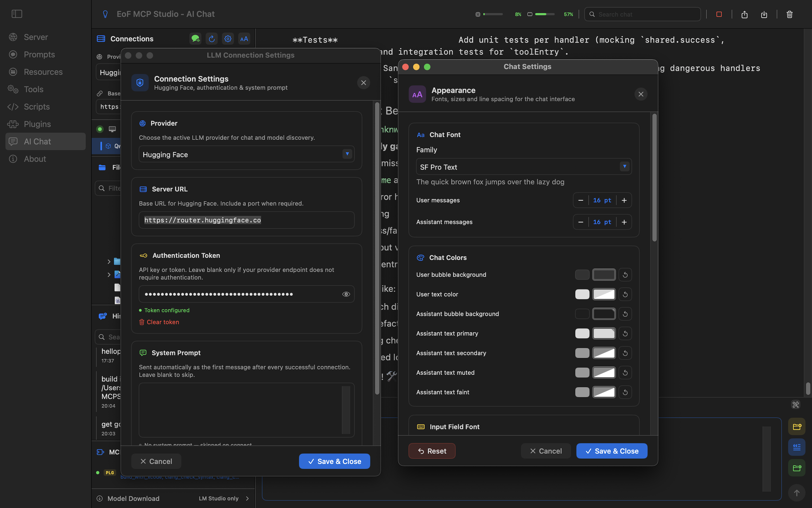Viewport: 812px width, 508px height.
Task: Open the Prompts section in sidebar
Action: (45, 54)
